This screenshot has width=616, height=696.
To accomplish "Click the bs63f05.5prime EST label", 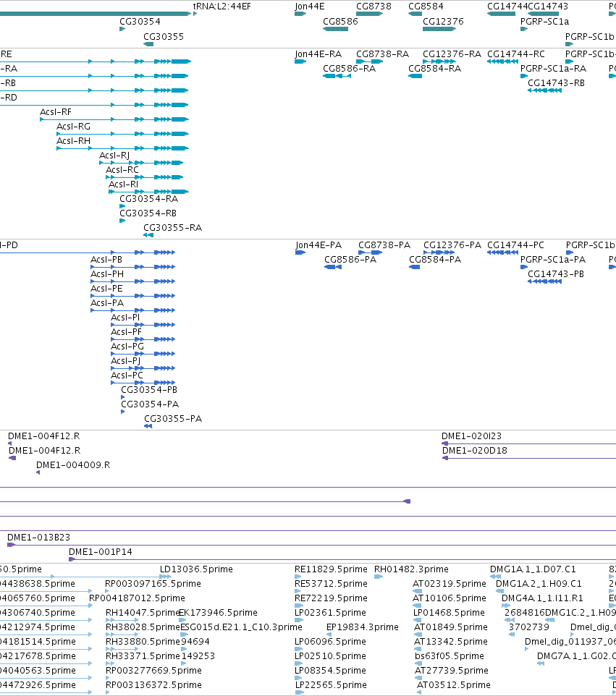I will [x=449, y=655].
